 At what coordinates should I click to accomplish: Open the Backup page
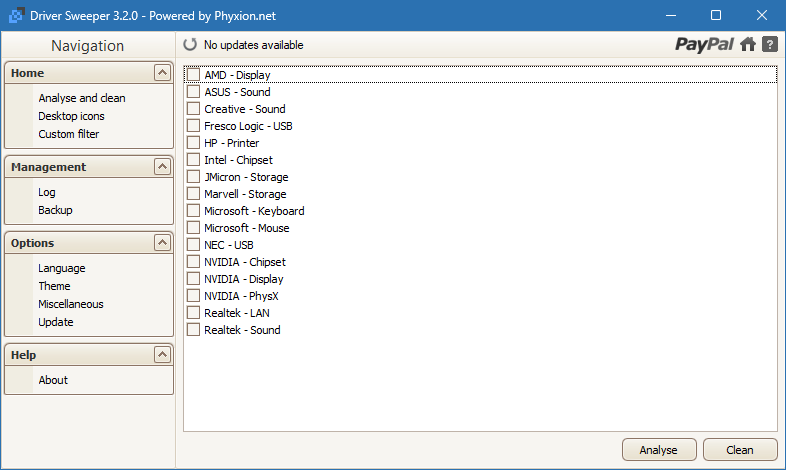coord(55,210)
